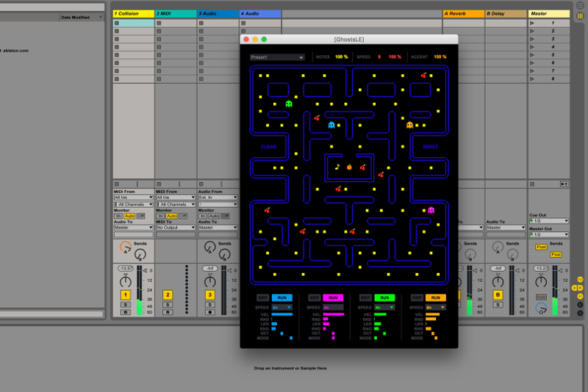The height and width of the screenshot is (392, 588).
Task: Open track 2 MIDI To No Output dropdown
Action: [176, 228]
